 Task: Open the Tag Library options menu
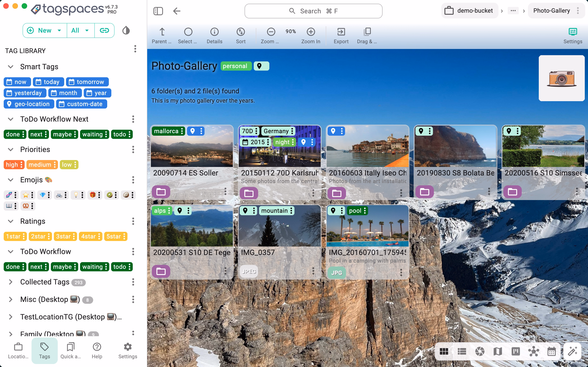[135, 49]
